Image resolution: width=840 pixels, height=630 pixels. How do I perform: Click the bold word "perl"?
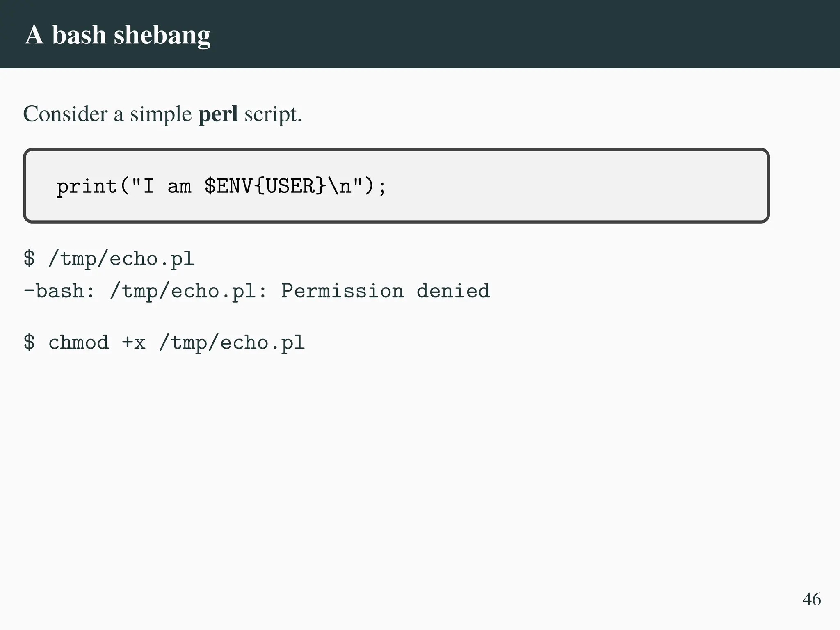click(x=218, y=114)
